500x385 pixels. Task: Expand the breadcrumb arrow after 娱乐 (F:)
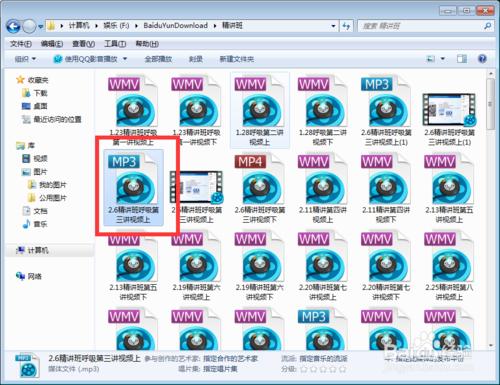136,26
